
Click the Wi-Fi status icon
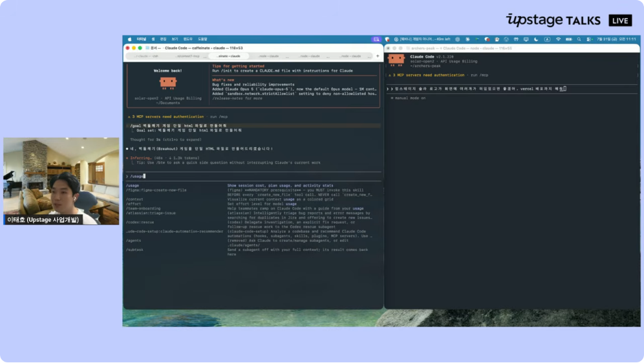tap(558, 39)
